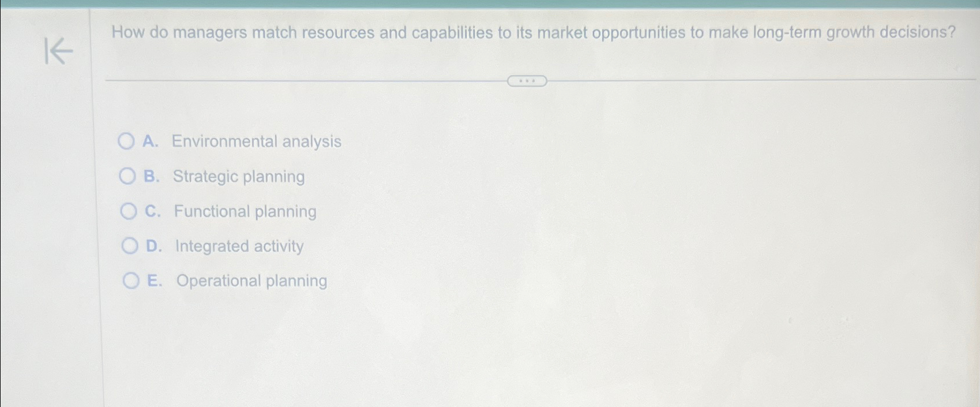
Task: Click the back navigation icon on the left
Action: pyautogui.click(x=59, y=51)
